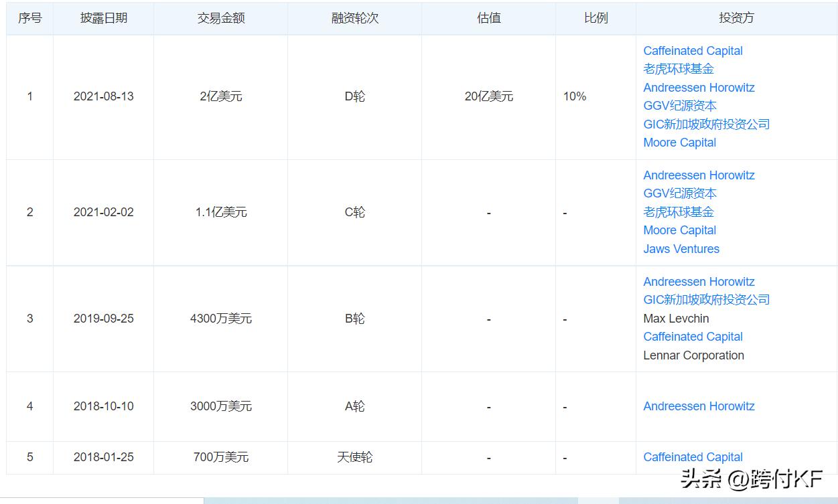The height and width of the screenshot is (504, 838).
Task: Select the date 2021-02-02
Action: [103, 212]
